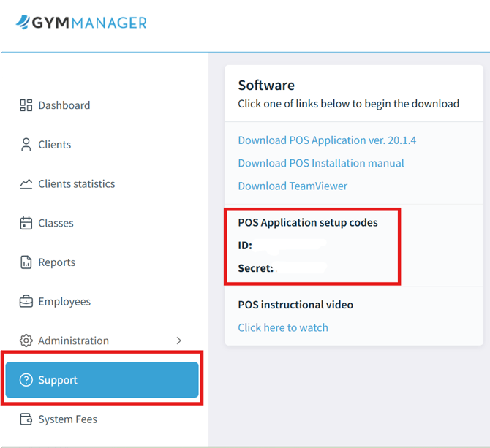Viewport: 490px width, 448px height.
Task: Click the GymManager logo
Action: point(81,23)
